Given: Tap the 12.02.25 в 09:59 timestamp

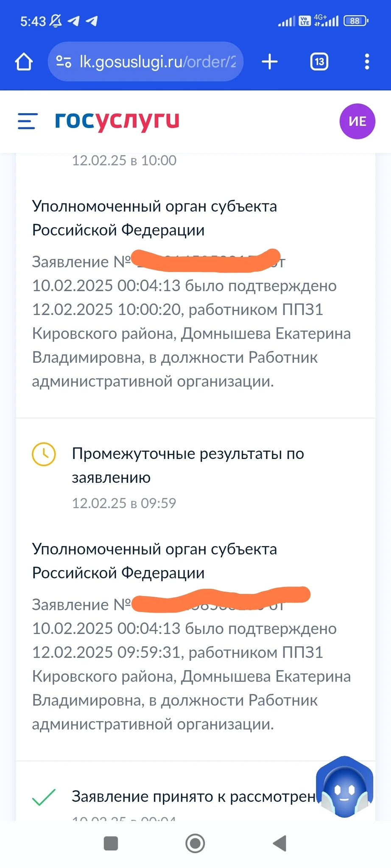Looking at the screenshot, I should coord(124,503).
